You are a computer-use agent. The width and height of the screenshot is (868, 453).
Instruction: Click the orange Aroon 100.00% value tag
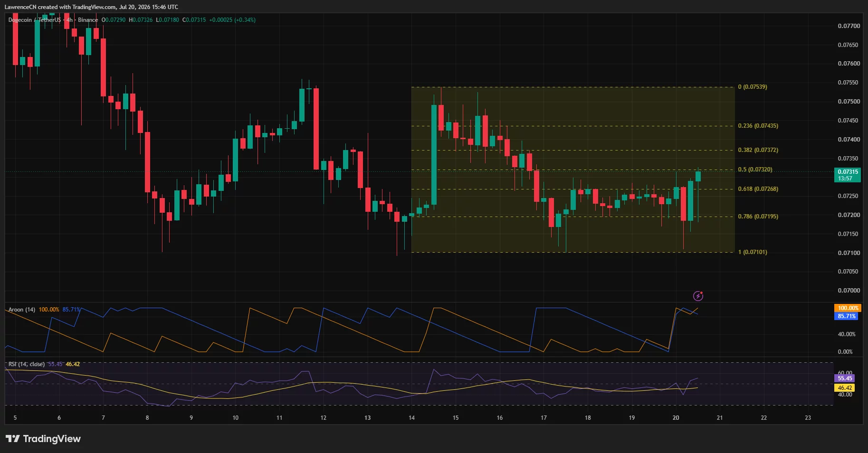(848, 308)
